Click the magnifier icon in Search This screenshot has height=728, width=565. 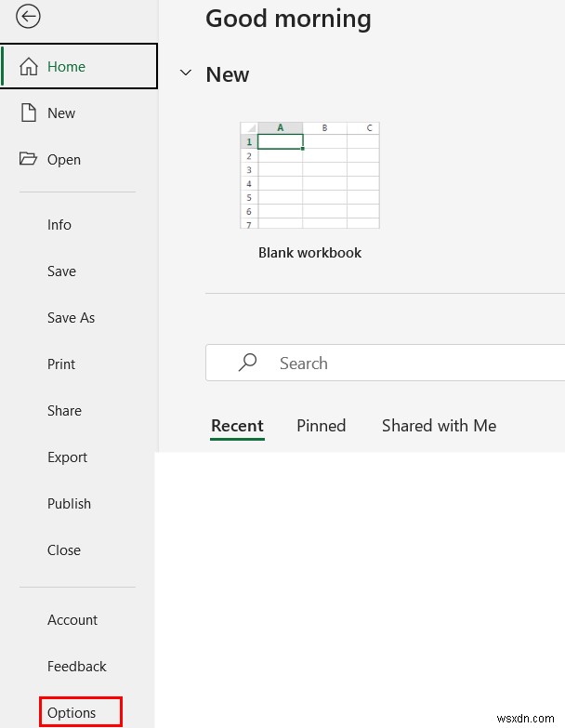248,363
